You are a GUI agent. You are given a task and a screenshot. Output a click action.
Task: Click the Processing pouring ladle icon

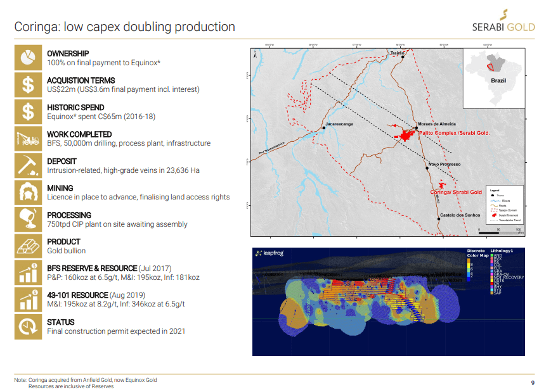pos(28,219)
